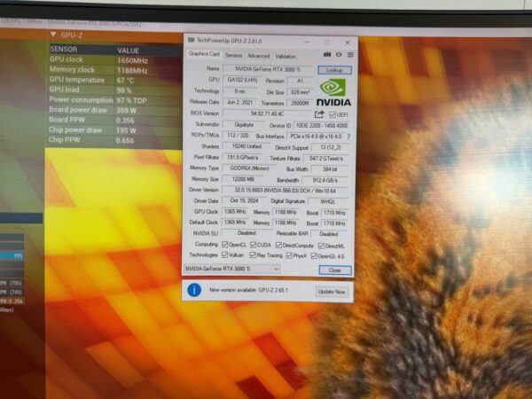Click the Board power draw value 359 W

126,111
